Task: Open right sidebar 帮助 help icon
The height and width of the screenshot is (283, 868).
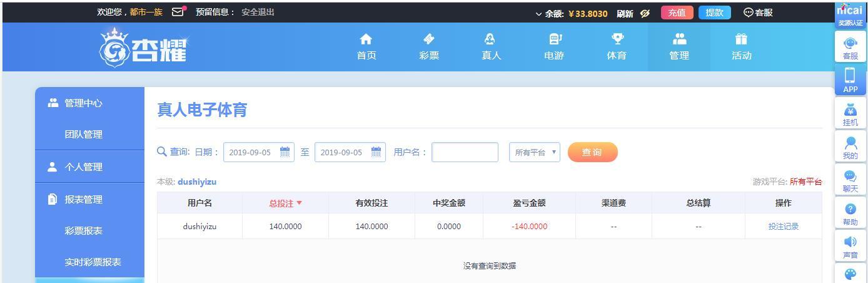Action: pyautogui.click(x=850, y=214)
